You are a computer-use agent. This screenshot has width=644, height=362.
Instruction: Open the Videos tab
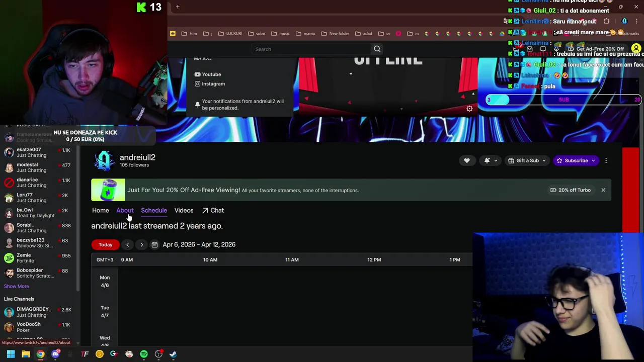coord(184,210)
